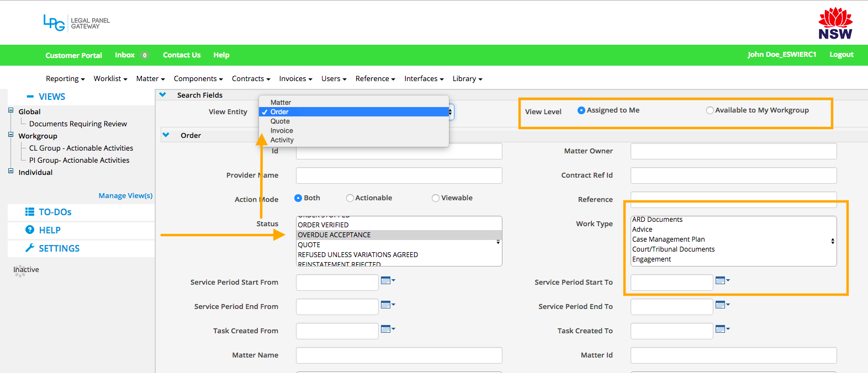
Task: Open the Library dropdown menu
Action: [x=468, y=78]
